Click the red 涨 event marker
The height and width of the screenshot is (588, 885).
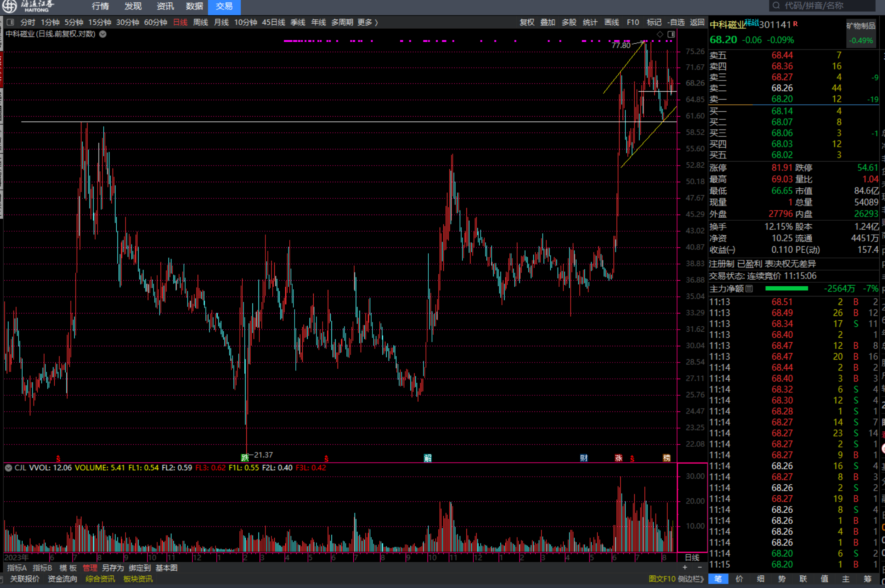(x=618, y=458)
